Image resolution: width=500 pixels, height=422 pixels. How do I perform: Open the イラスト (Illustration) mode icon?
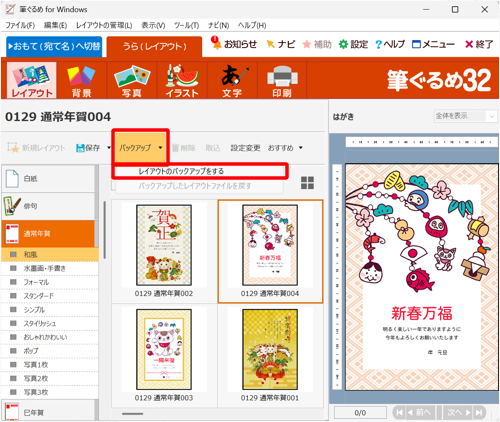(182, 80)
